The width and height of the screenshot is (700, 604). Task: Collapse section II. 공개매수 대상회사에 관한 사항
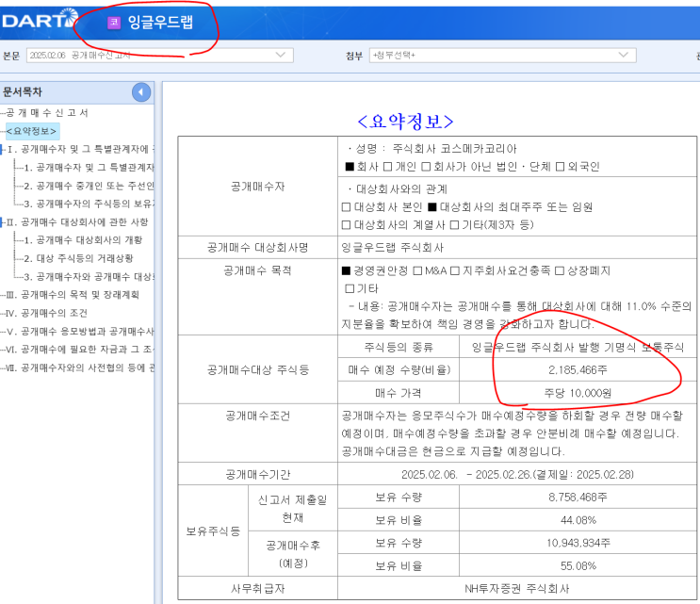(x=3, y=221)
